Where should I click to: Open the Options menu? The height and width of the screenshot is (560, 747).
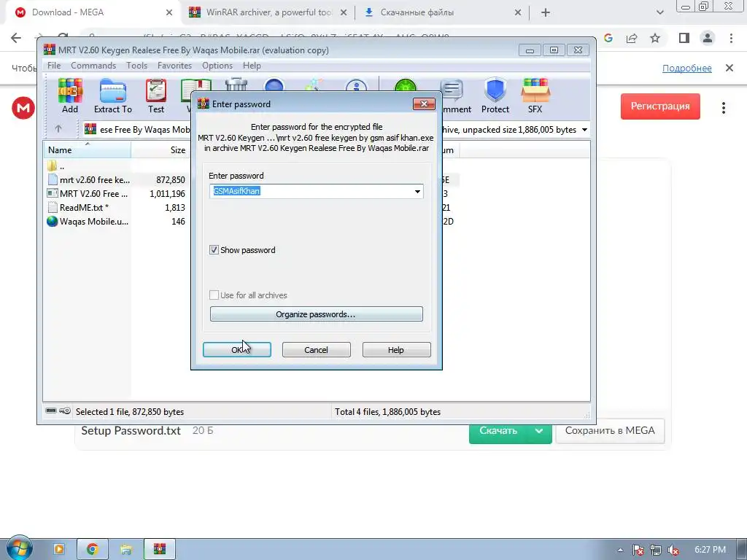217,66
